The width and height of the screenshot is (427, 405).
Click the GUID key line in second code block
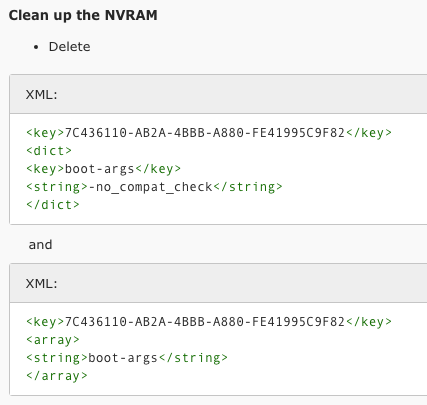pos(209,322)
